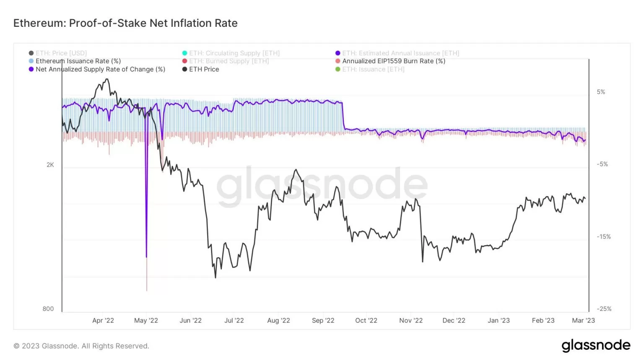Click the chart title about Net Inflation Rate
Screen dimensions: 644x362
125,23
